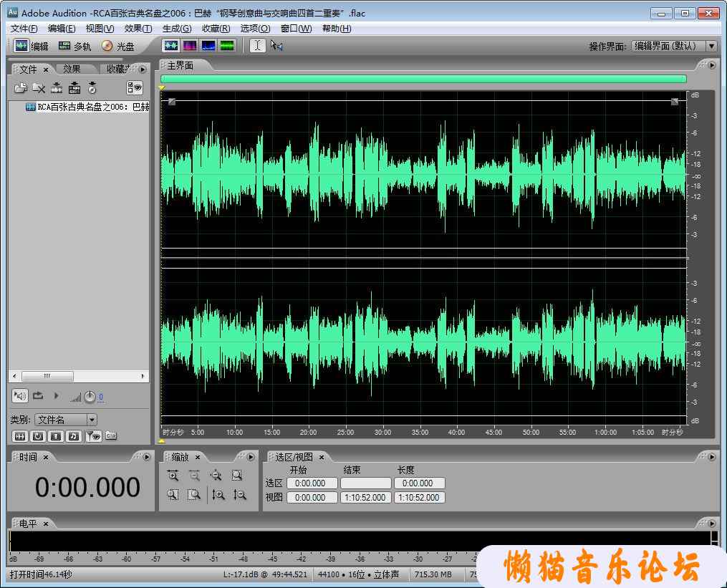Click zoom in horizontally icon
The height and width of the screenshot is (588, 727).
coord(173,476)
